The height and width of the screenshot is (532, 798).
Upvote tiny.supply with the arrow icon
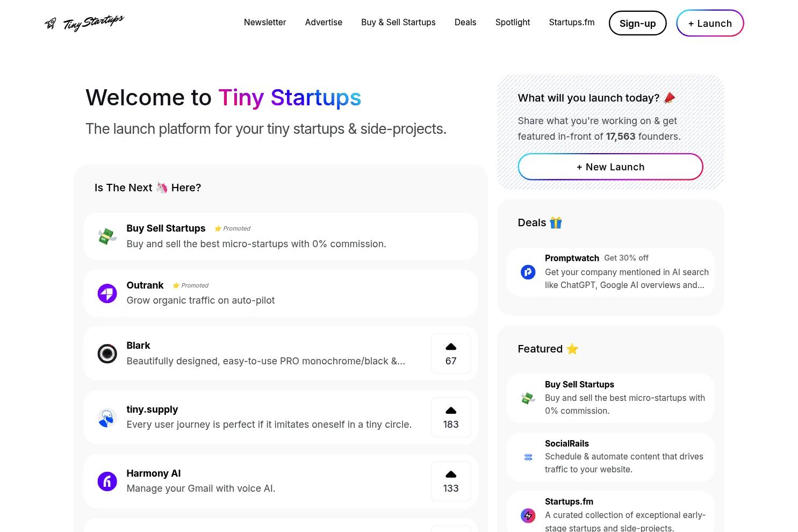click(x=451, y=411)
